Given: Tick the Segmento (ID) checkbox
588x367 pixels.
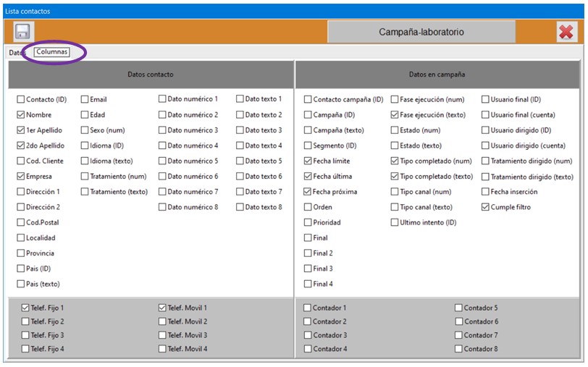Looking at the screenshot, I should click(x=308, y=145).
